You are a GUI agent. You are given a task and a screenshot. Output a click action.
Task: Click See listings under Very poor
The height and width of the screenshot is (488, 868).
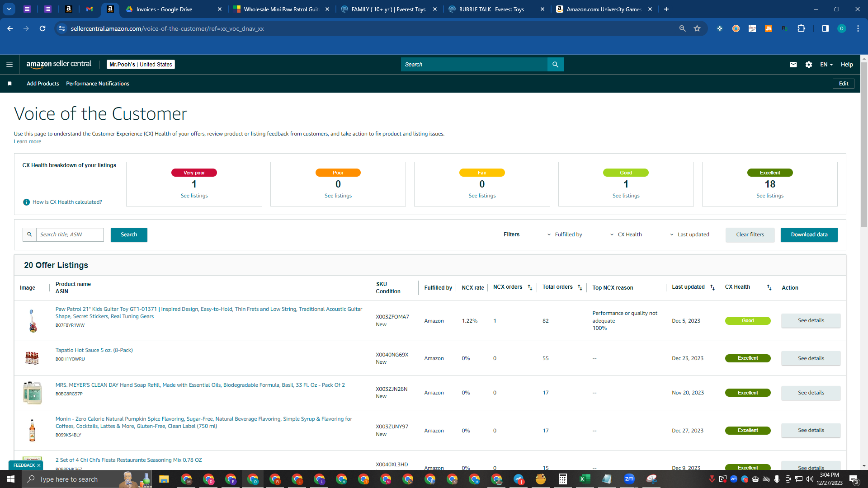tap(194, 196)
